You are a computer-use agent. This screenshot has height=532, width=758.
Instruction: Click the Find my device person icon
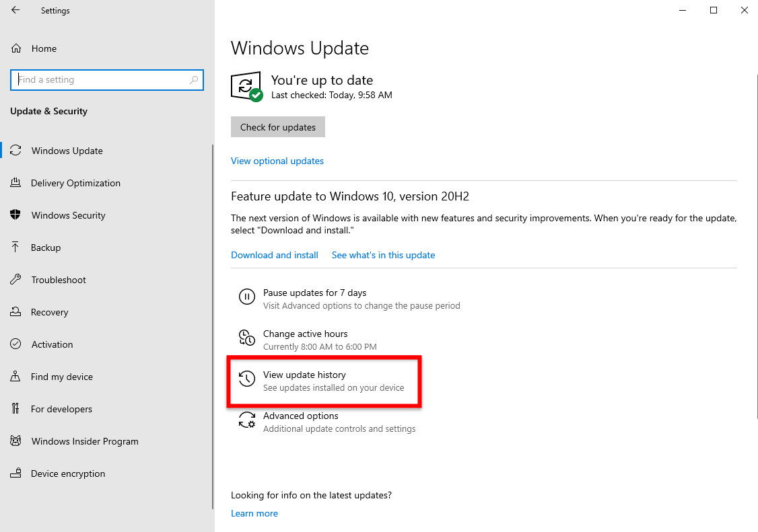click(15, 377)
